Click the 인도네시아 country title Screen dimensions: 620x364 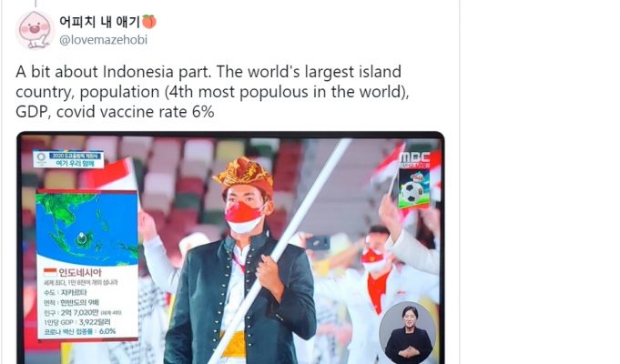point(80,272)
